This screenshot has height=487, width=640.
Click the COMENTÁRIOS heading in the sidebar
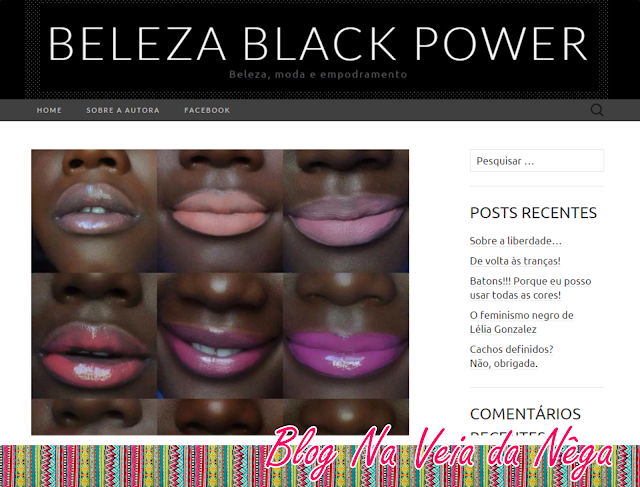click(x=525, y=414)
